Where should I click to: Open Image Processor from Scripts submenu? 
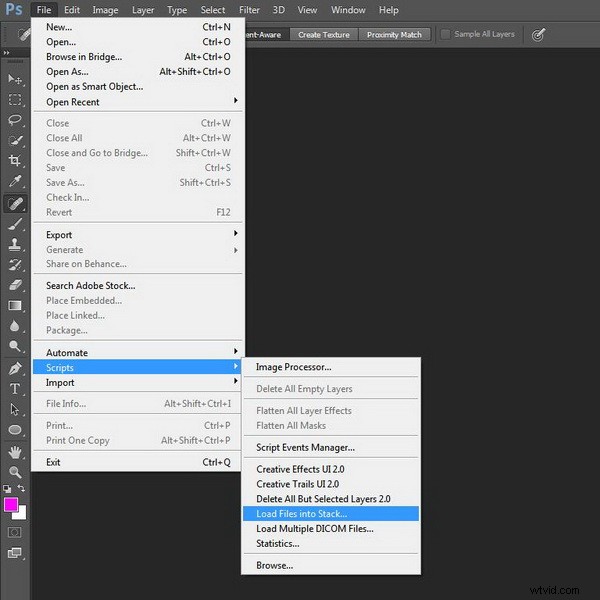pyautogui.click(x=293, y=367)
